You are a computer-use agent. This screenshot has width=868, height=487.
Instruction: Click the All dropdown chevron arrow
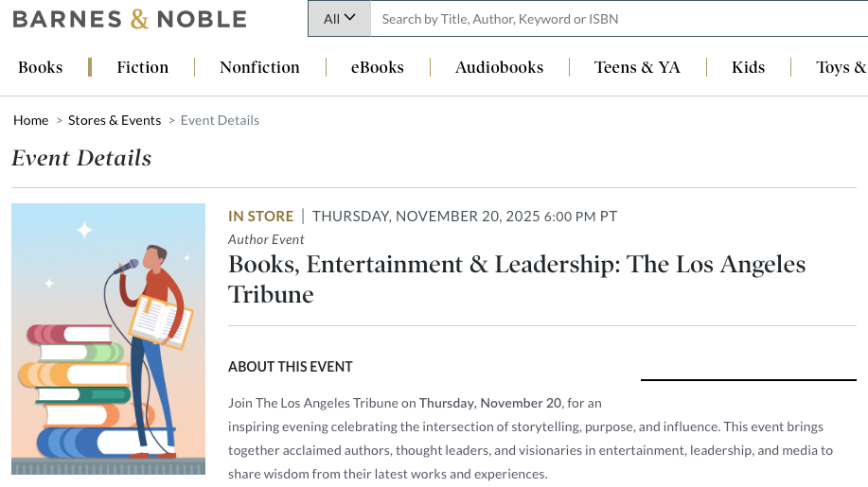coord(350,18)
